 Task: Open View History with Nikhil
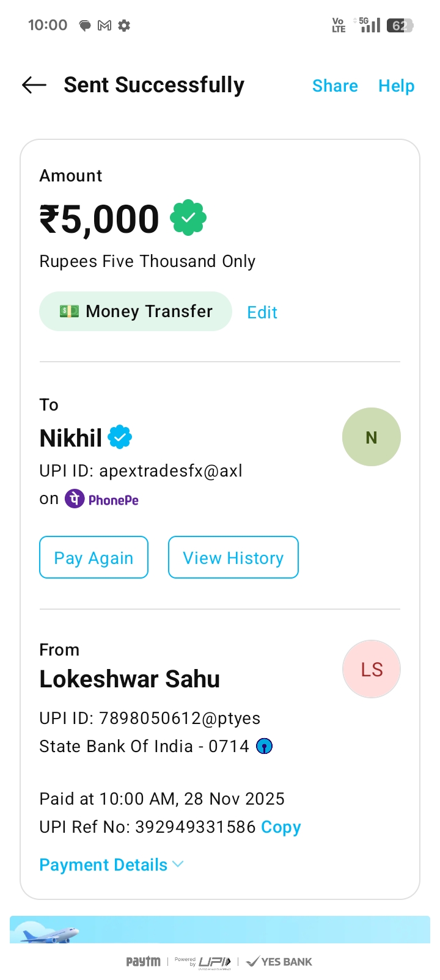233,557
